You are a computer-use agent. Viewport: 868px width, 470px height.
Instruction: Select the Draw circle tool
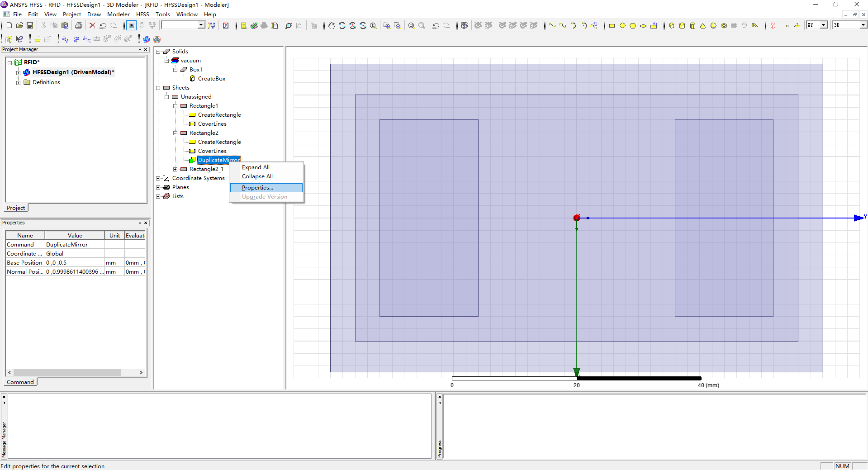tap(622, 26)
